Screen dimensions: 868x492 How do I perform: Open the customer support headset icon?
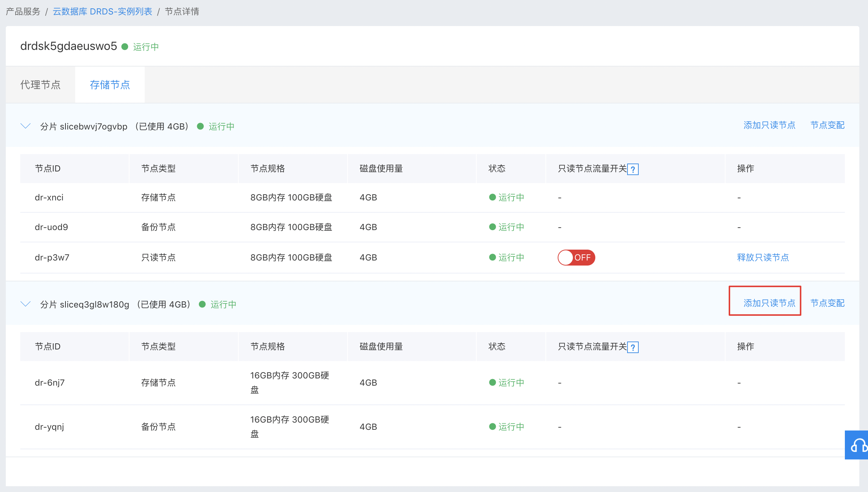[857, 445]
